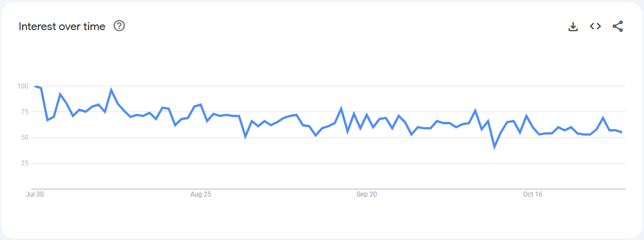Click the lowest dip of the trend line

point(494,147)
